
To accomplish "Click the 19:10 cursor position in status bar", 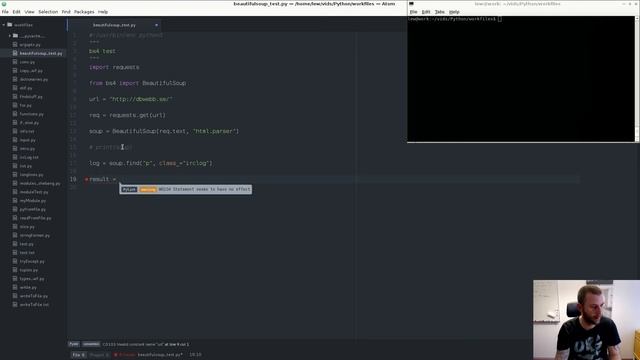I will [195, 355].
